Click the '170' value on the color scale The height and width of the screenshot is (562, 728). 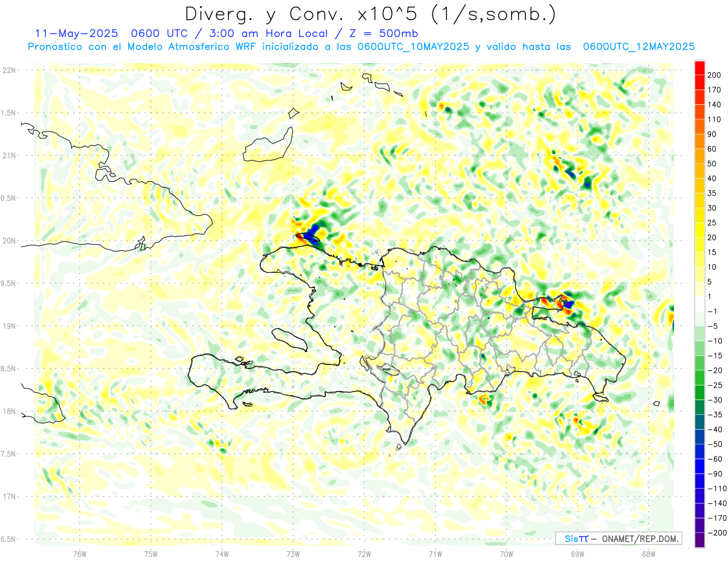[714, 90]
